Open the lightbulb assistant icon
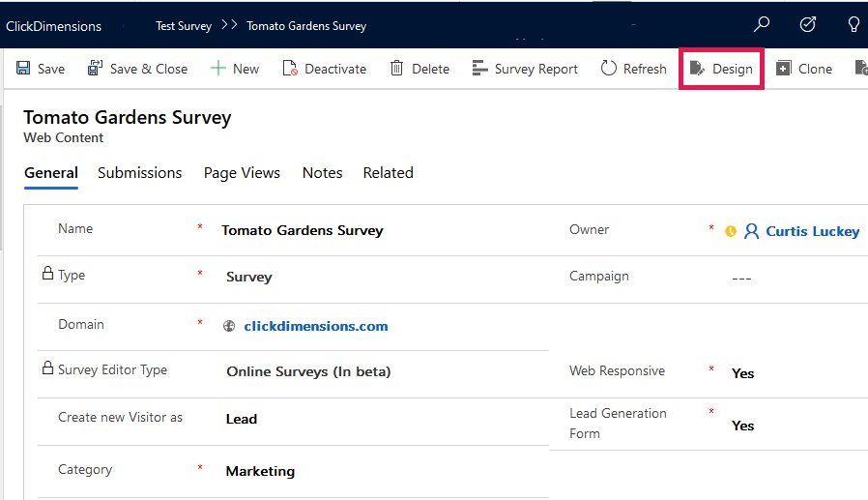The image size is (868, 500). click(x=854, y=24)
